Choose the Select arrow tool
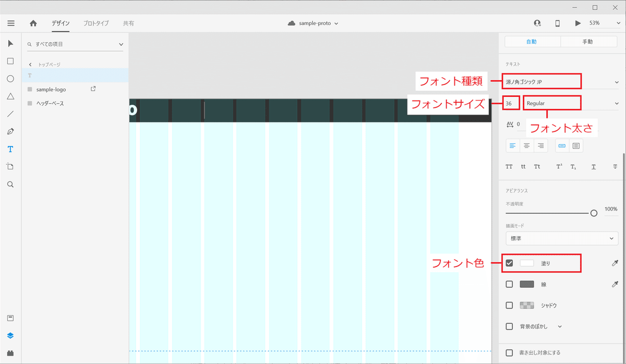 pos(10,43)
